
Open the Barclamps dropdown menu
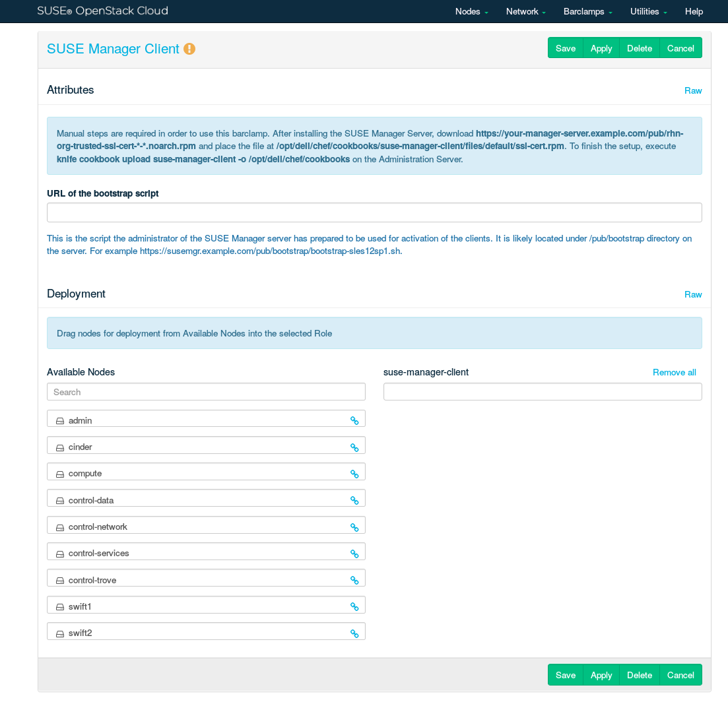tap(587, 11)
